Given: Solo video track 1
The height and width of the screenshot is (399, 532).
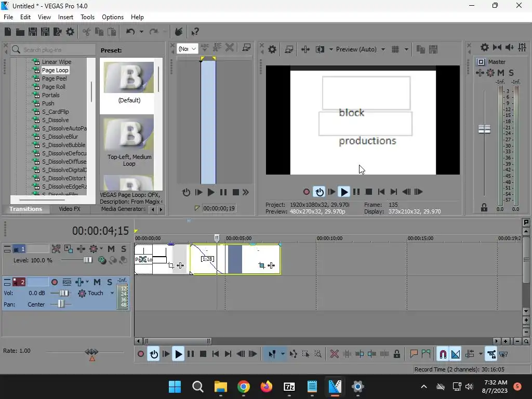Looking at the screenshot, I should point(124,249).
